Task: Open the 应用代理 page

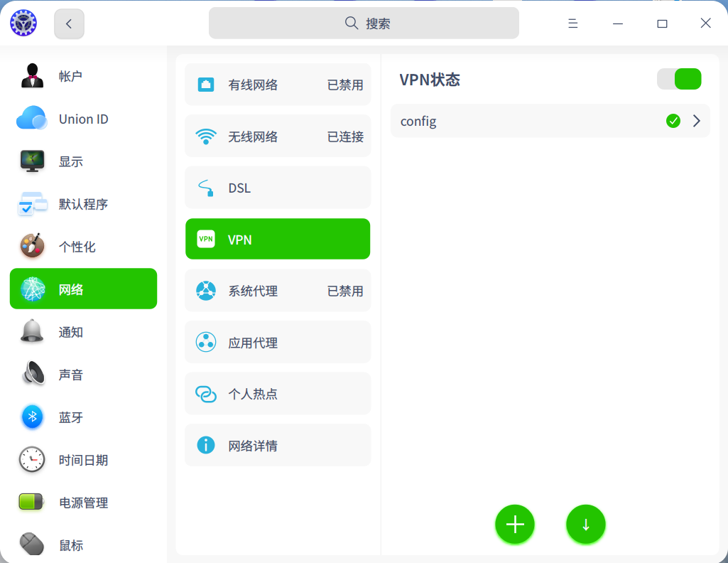Action: 278,343
